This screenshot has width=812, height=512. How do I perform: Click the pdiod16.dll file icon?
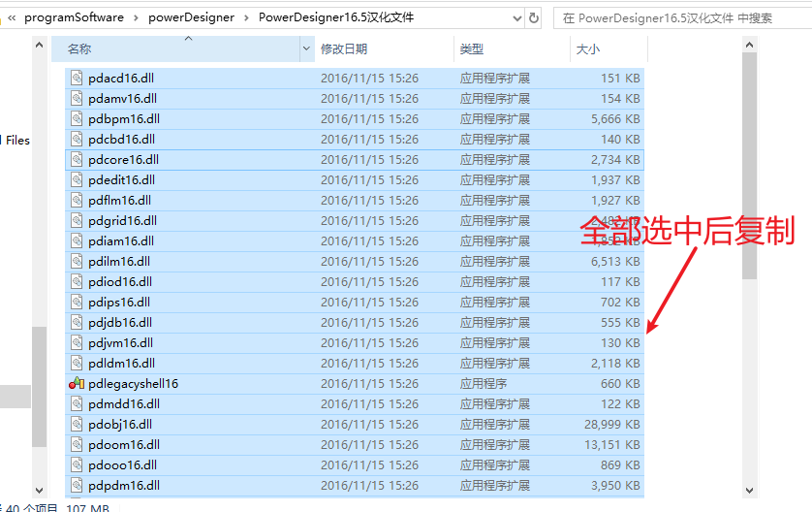point(77,282)
